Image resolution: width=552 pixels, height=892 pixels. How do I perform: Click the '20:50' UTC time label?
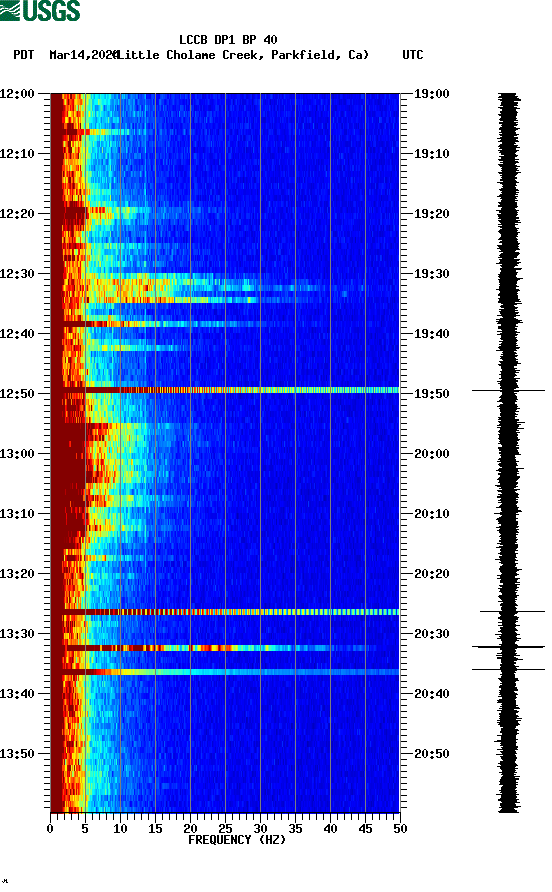tap(431, 754)
